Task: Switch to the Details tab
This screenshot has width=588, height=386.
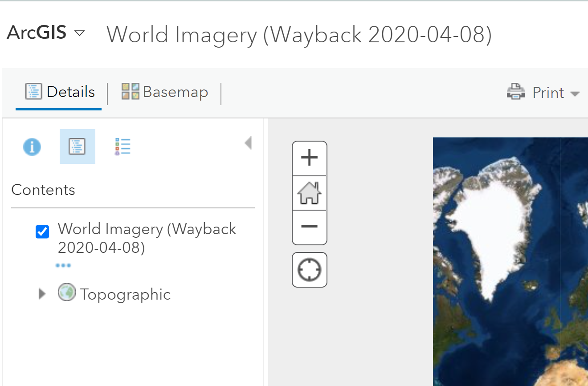Action: coord(60,92)
